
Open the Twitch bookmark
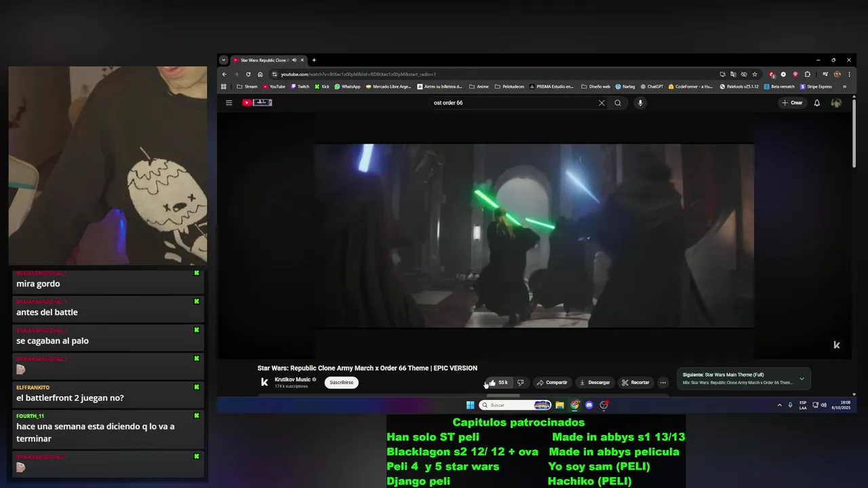(x=300, y=87)
